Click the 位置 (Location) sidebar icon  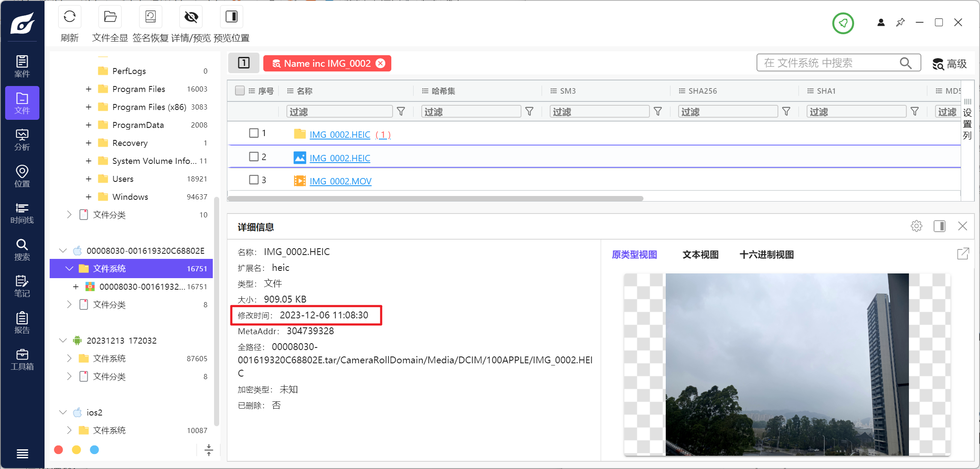pos(23,175)
